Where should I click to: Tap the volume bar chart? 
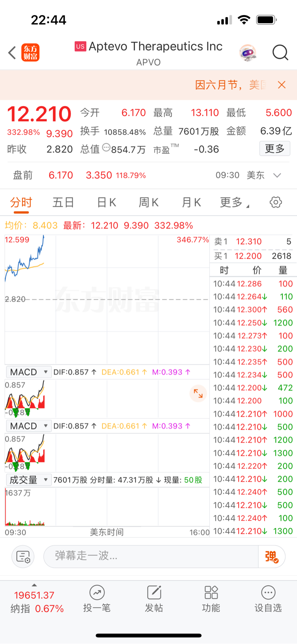pyautogui.click(x=107, y=507)
